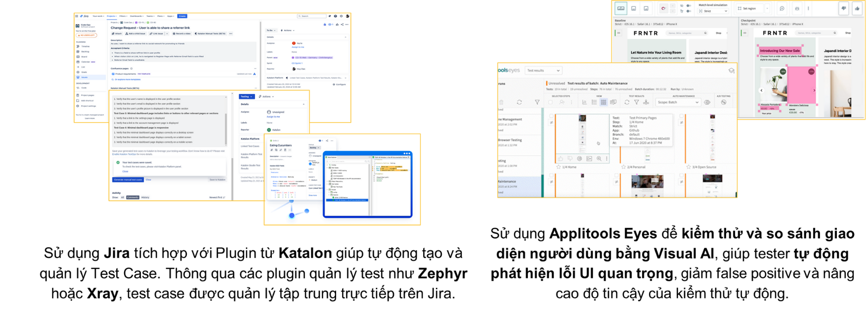Expand Actions dropdown next to Testing

[266, 96]
